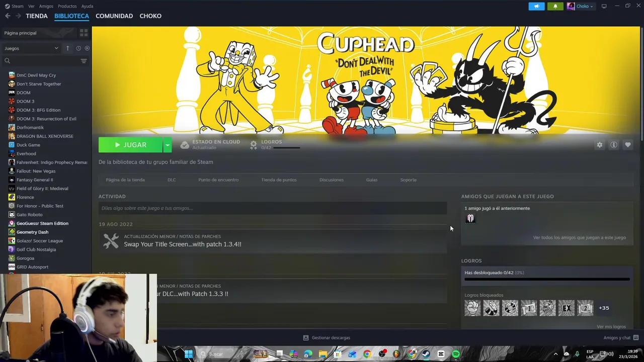
Task: Go back with the left arrow
Action: tap(8, 16)
